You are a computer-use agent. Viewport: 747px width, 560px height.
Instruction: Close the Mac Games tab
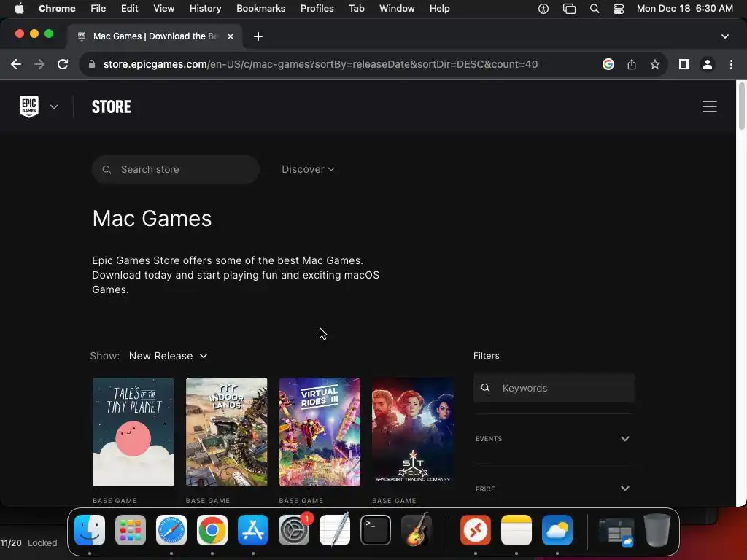tap(231, 36)
